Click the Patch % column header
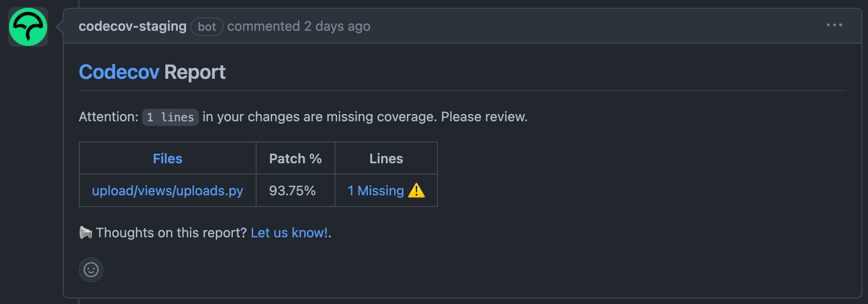 pos(296,158)
